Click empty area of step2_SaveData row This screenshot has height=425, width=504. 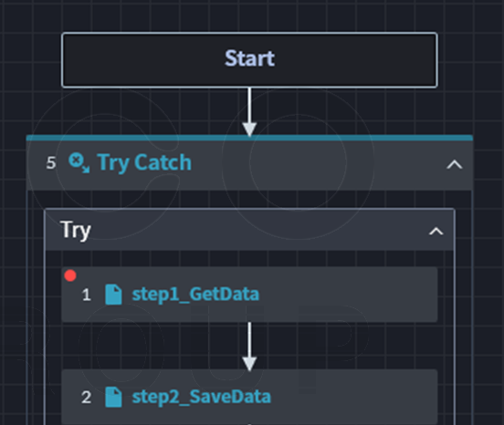[353, 397]
